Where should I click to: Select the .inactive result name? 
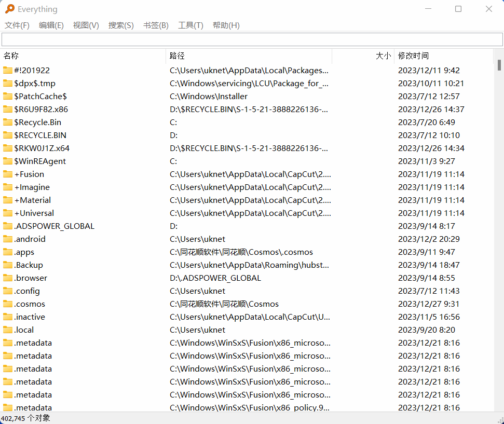tap(30, 317)
